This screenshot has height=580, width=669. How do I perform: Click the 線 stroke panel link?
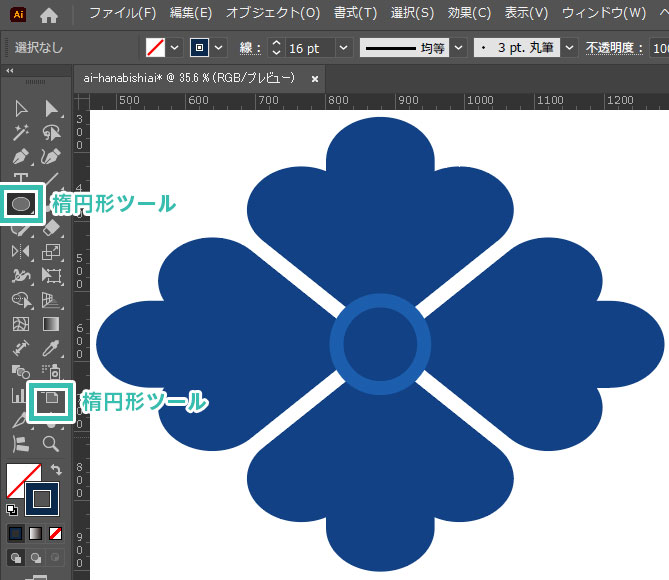click(x=250, y=48)
